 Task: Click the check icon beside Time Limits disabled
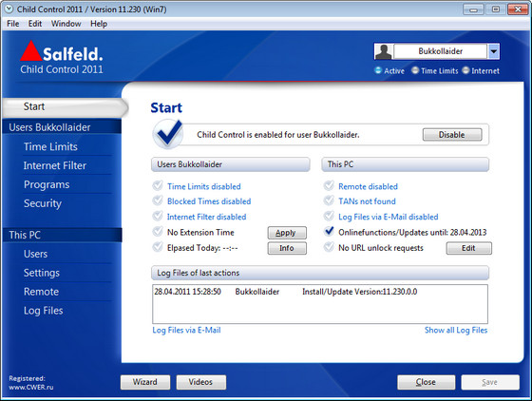(x=158, y=185)
